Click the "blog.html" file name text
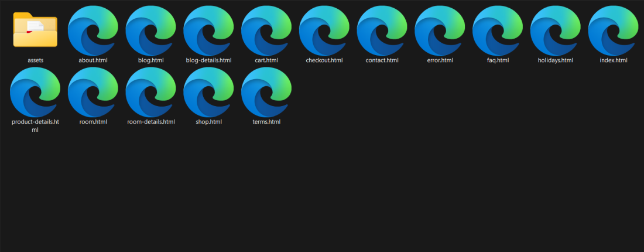The image size is (644, 252). [150, 60]
